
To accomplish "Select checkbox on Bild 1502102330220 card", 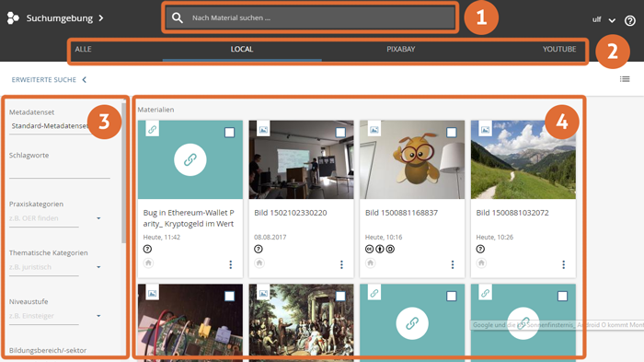I will tap(340, 133).
